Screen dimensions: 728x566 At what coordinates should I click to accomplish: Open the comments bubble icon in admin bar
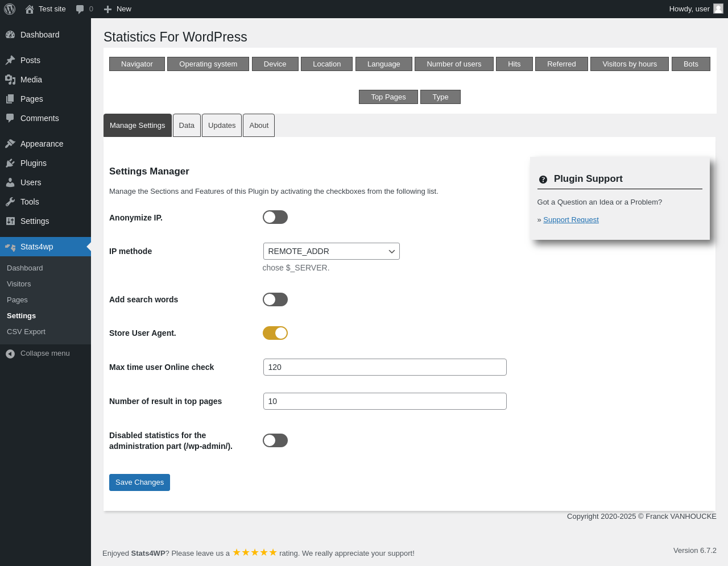pos(80,9)
